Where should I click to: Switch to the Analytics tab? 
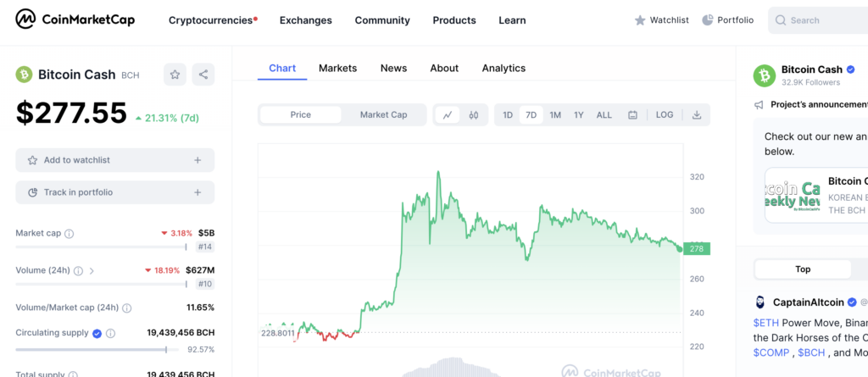click(x=504, y=68)
